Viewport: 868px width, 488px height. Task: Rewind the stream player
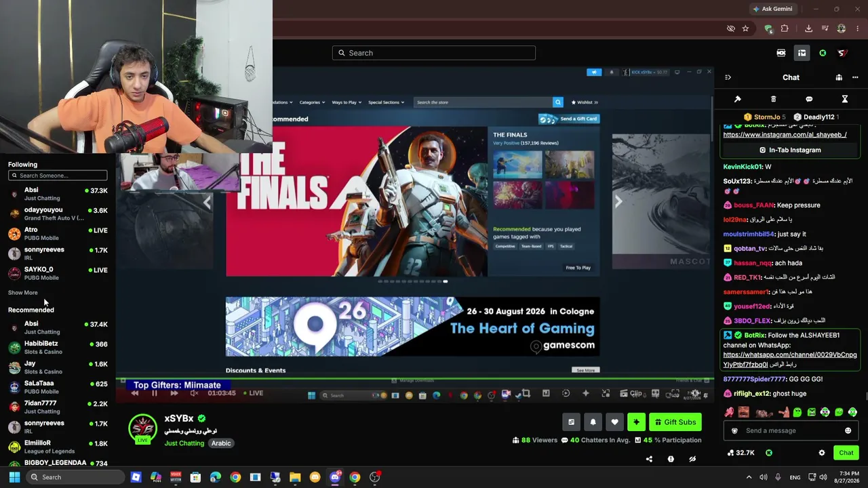pyautogui.click(x=135, y=393)
